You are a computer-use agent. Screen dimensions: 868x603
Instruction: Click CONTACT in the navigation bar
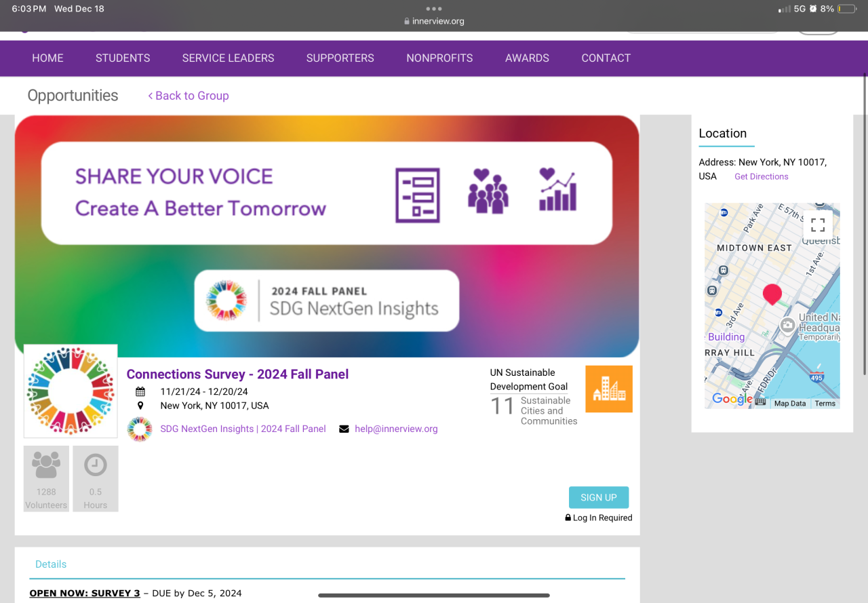click(606, 58)
